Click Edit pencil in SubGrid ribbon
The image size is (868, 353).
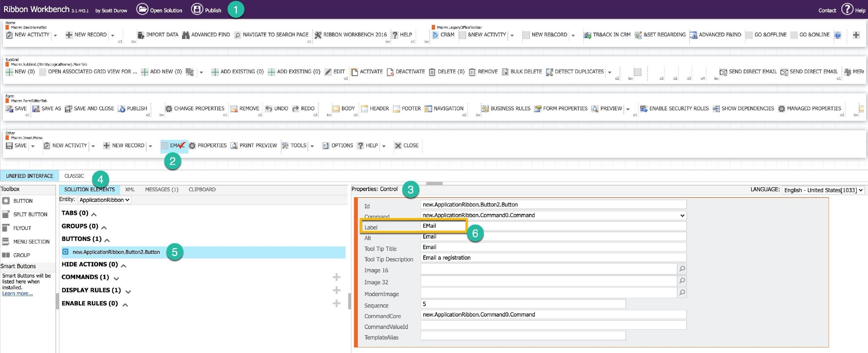(335, 72)
